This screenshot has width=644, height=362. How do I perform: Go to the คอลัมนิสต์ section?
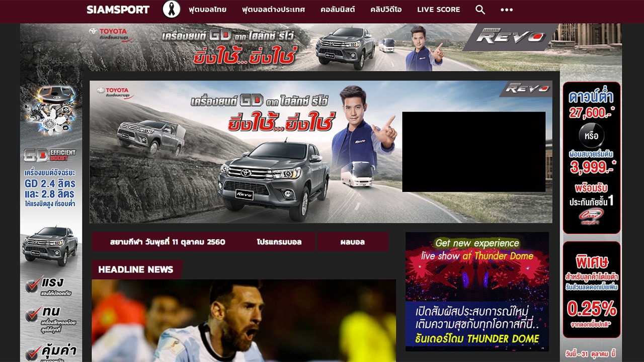[338, 10]
